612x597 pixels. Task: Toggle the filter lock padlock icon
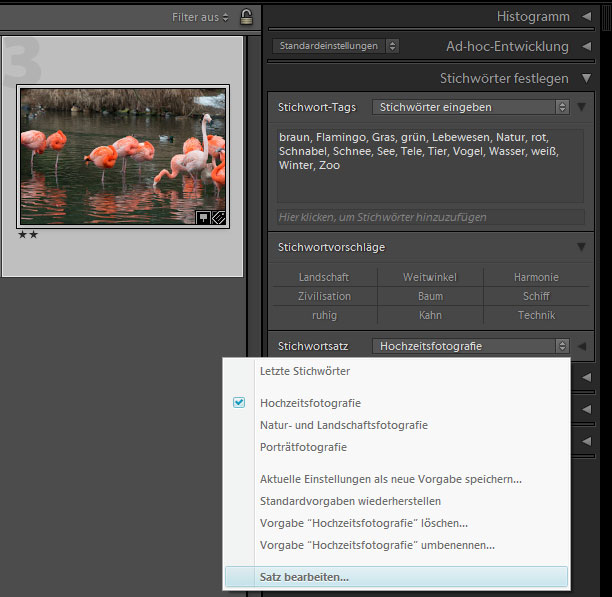pyautogui.click(x=246, y=17)
